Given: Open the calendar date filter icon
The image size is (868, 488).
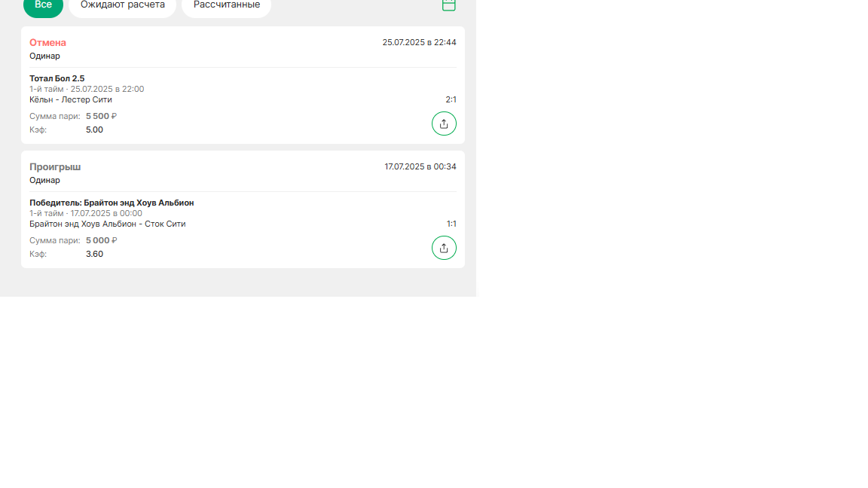Looking at the screenshot, I should coord(448,5).
